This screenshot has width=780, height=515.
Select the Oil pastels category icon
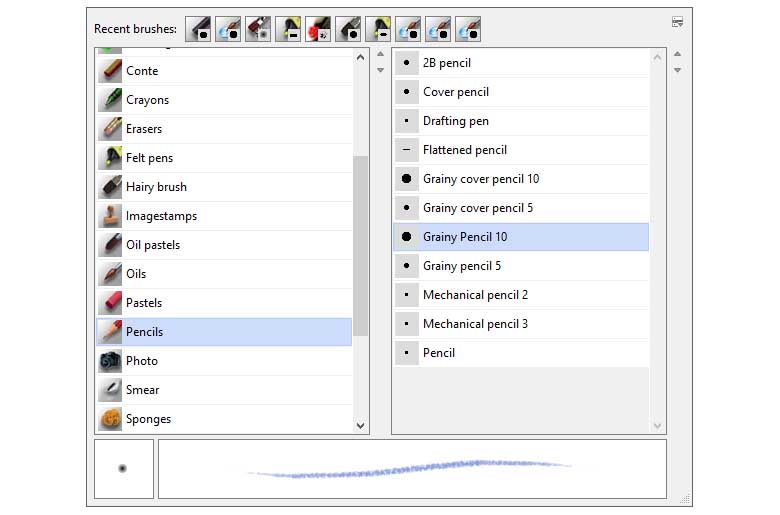click(110, 245)
